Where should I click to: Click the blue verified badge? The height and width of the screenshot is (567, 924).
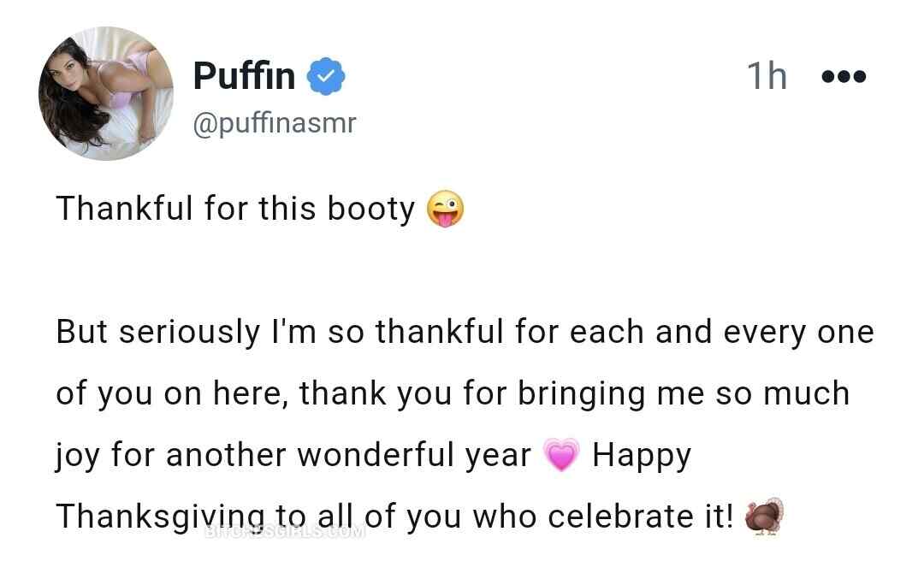click(326, 76)
